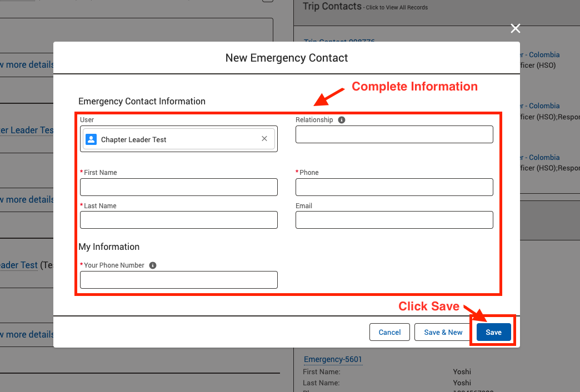Viewport: 580px width, 392px height.
Task: Click the white X above the modal
Action: click(515, 28)
